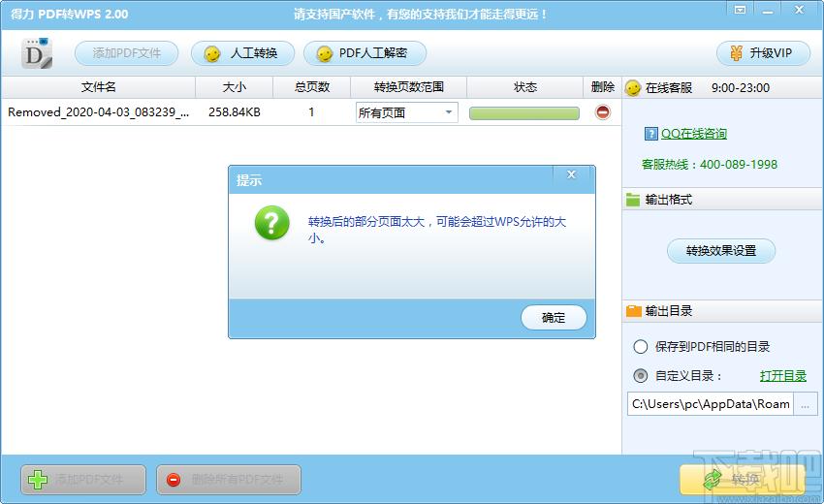Click the green refresh arrows convert icon
Screen dimensions: 824x504
[713, 480]
